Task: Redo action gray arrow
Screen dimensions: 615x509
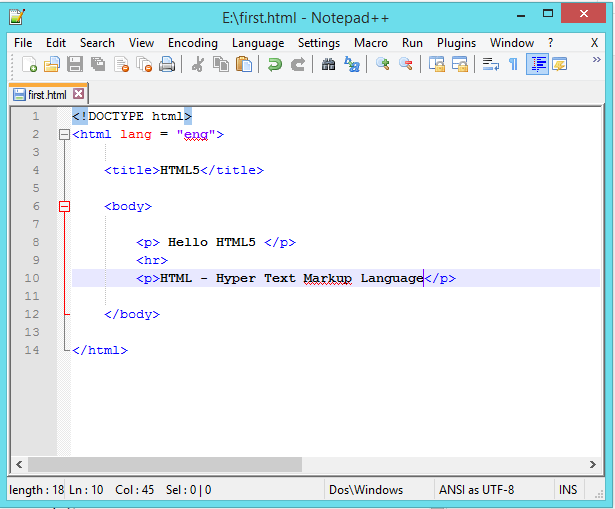Action: tap(298, 64)
